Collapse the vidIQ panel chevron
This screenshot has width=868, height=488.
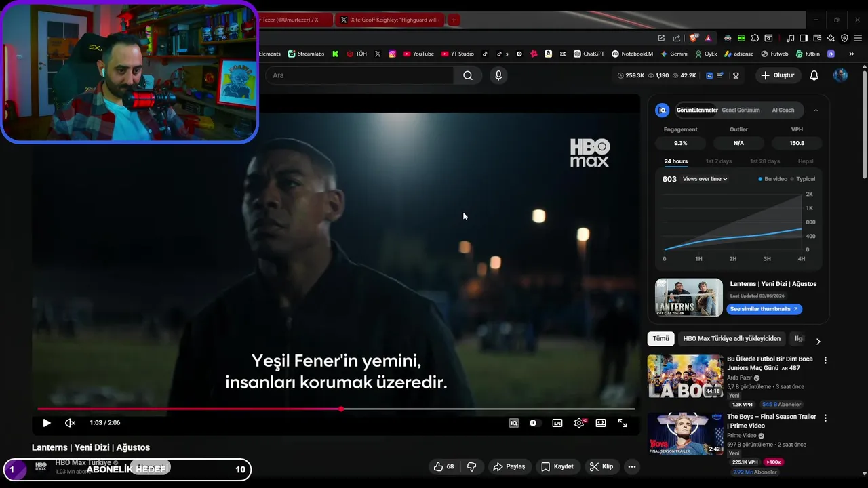(816, 110)
